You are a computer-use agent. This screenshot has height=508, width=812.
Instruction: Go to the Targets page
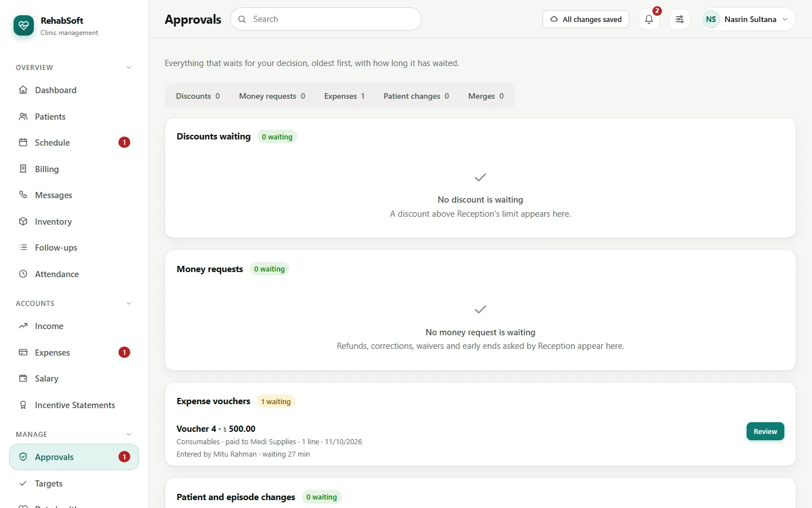74,483
